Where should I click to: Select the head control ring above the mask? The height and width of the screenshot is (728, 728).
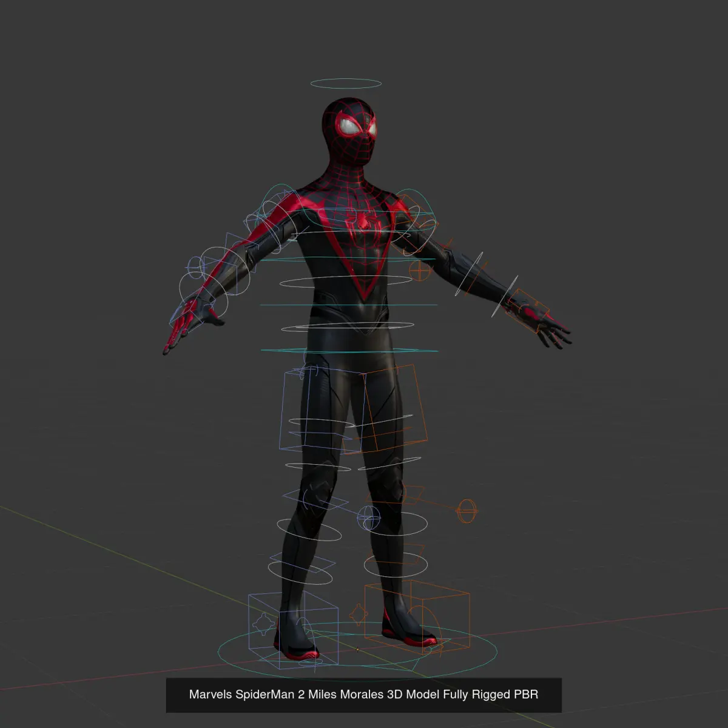[x=346, y=83]
